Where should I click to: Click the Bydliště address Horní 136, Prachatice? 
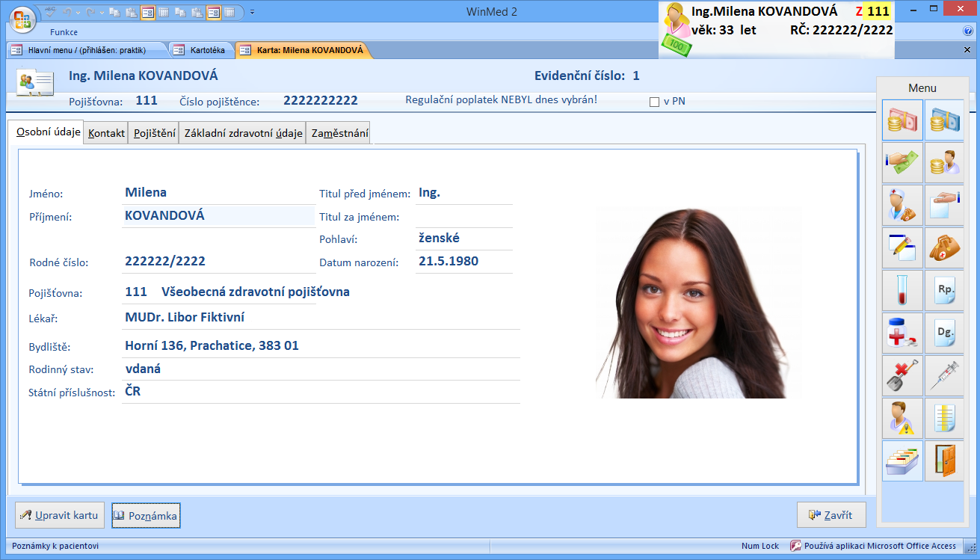click(212, 346)
